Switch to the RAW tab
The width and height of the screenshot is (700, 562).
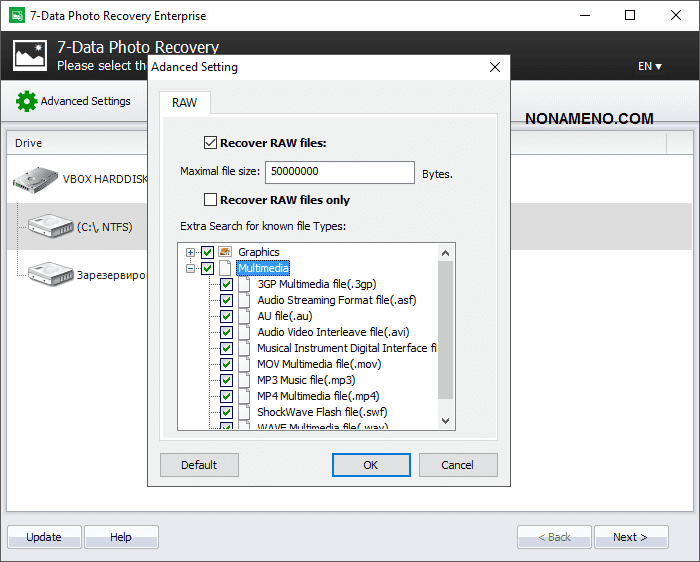(184, 102)
